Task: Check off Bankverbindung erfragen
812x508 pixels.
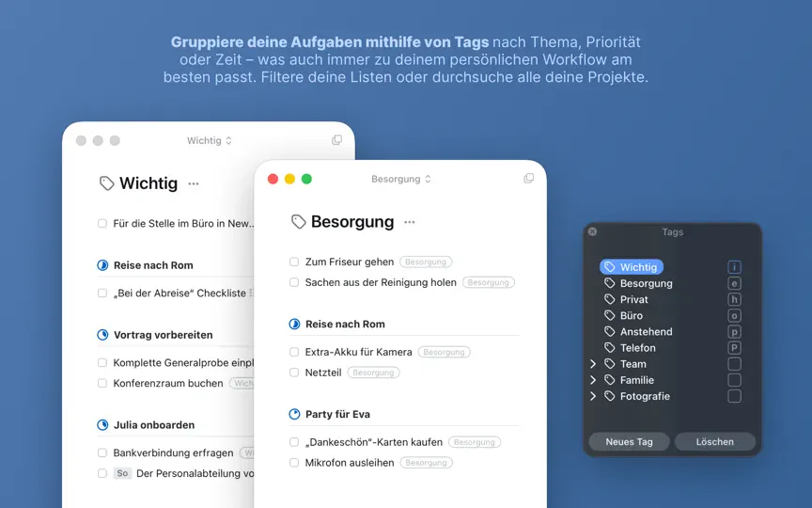Action: tap(102, 452)
